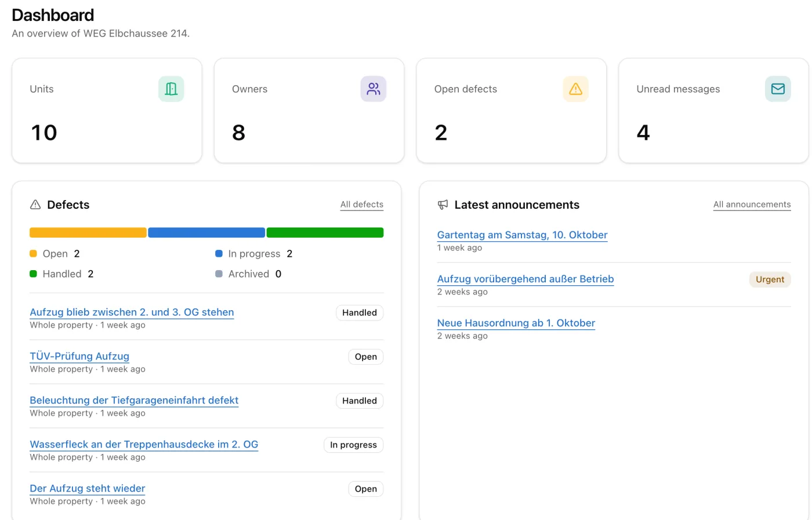The image size is (812, 520).
Task: Click the Handled badge on Aufzug blieb row
Action: [x=360, y=312]
